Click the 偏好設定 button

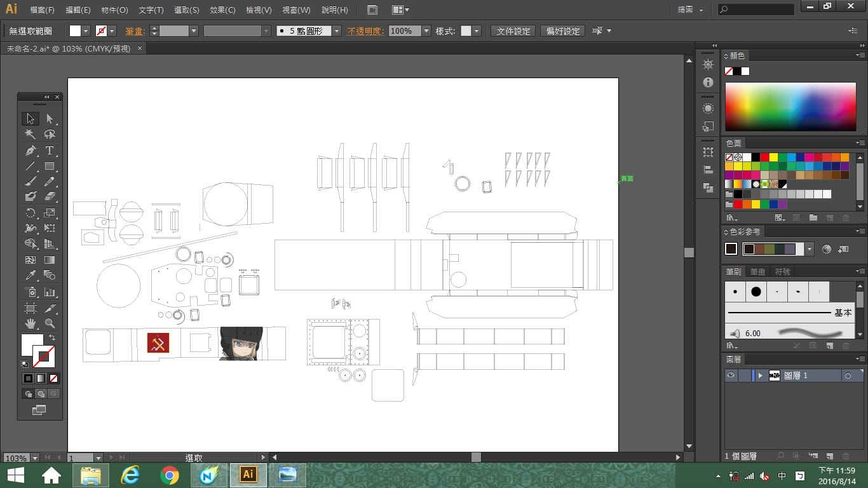click(563, 30)
